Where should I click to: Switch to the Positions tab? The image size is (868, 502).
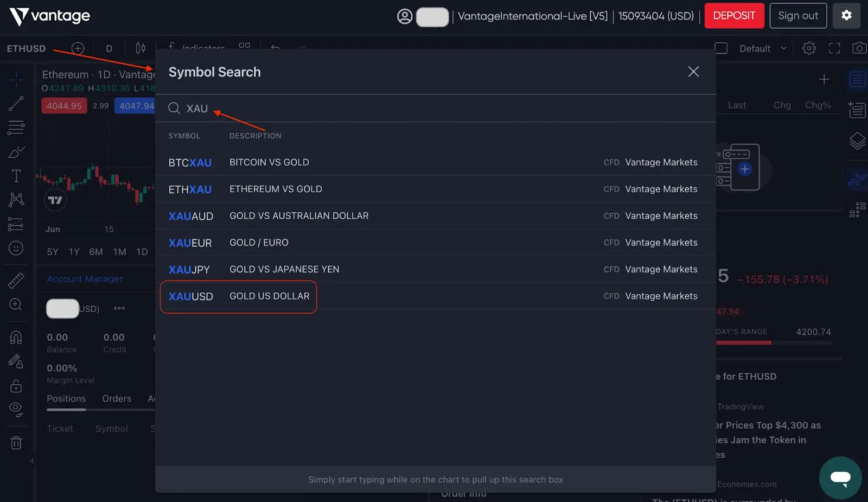(66, 398)
